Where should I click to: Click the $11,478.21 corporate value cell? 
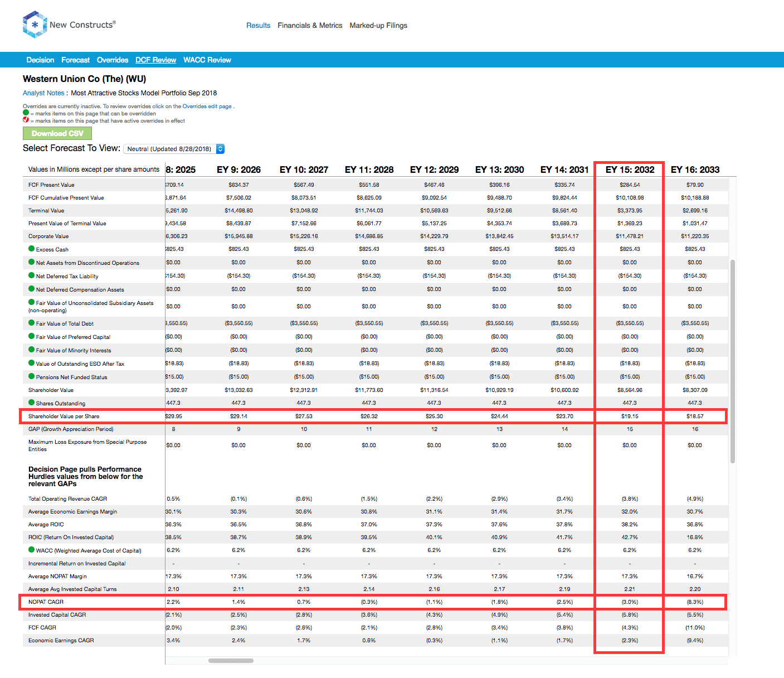[x=630, y=236]
